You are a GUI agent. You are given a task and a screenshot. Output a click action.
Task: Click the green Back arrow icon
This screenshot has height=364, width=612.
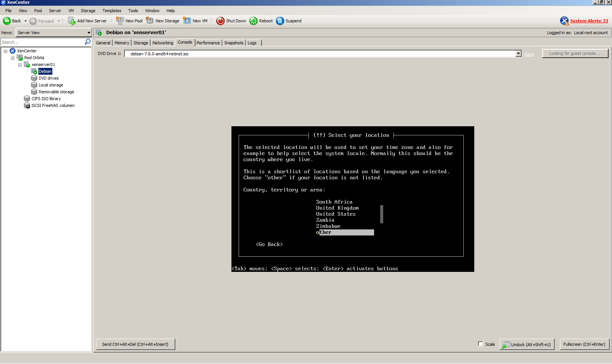coord(7,21)
